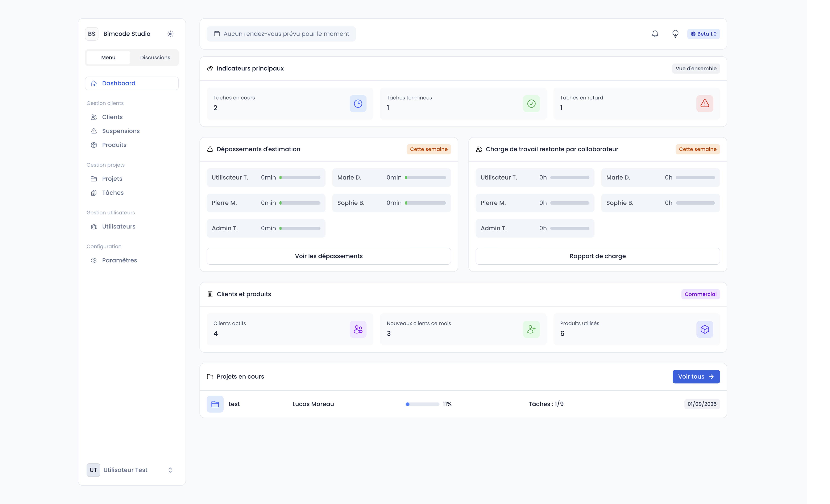Screen dimensions: 830x504
Task: Click the Sophie B. workload card
Action: tap(660, 203)
